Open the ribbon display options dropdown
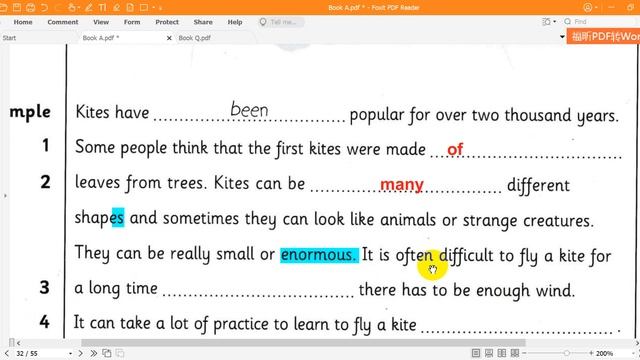This screenshot has width=640, height=360. 549,22
